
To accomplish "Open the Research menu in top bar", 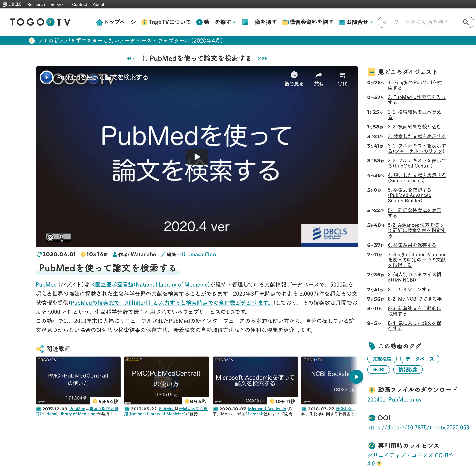I will 36,4.
